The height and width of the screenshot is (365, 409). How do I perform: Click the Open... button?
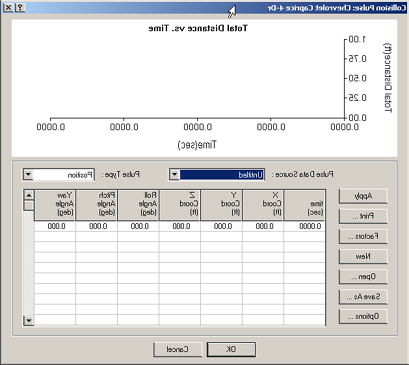coord(363,276)
